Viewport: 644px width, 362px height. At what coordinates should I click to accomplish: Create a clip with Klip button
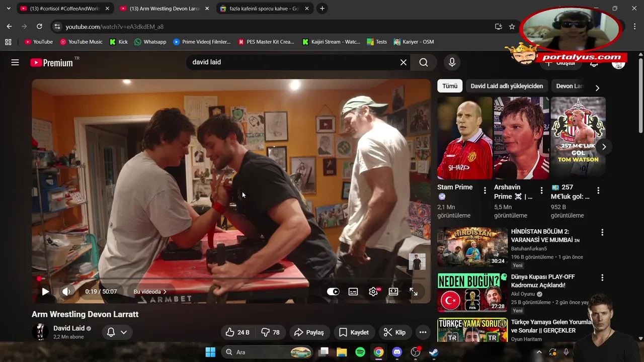click(x=394, y=332)
